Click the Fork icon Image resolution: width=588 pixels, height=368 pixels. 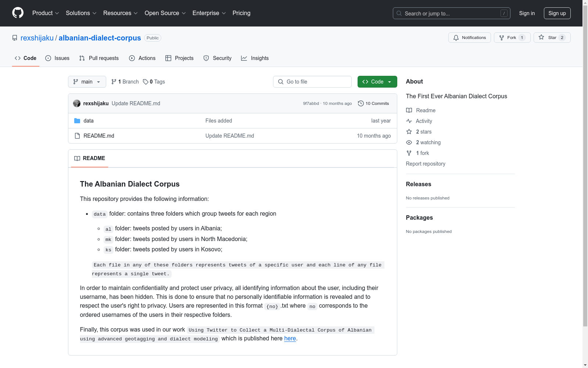click(502, 38)
